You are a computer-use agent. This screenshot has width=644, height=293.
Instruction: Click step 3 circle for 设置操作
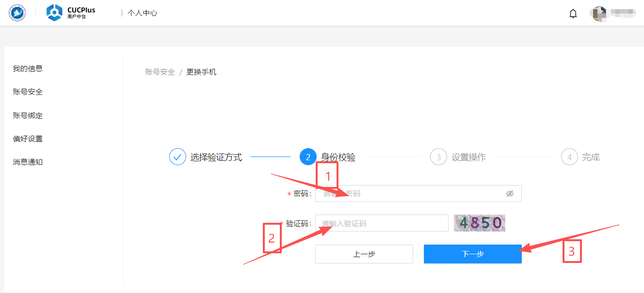point(438,157)
